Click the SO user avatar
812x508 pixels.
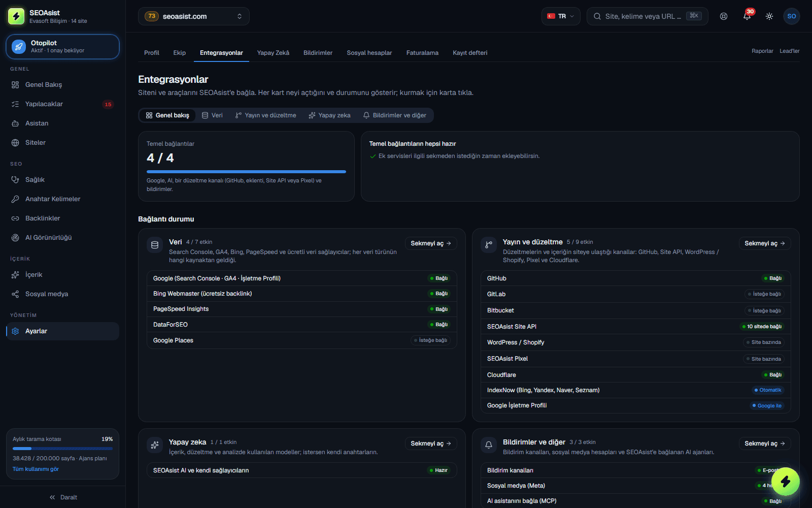tap(792, 16)
